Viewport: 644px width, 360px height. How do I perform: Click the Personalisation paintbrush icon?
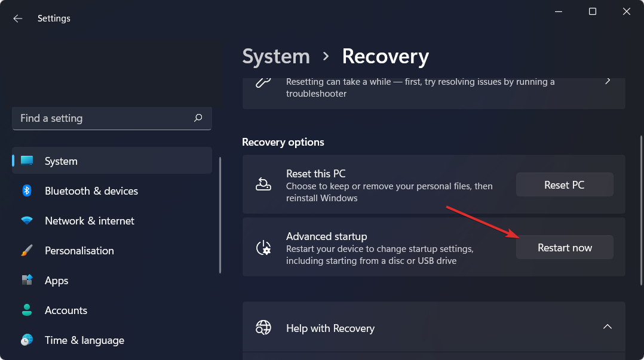click(27, 250)
